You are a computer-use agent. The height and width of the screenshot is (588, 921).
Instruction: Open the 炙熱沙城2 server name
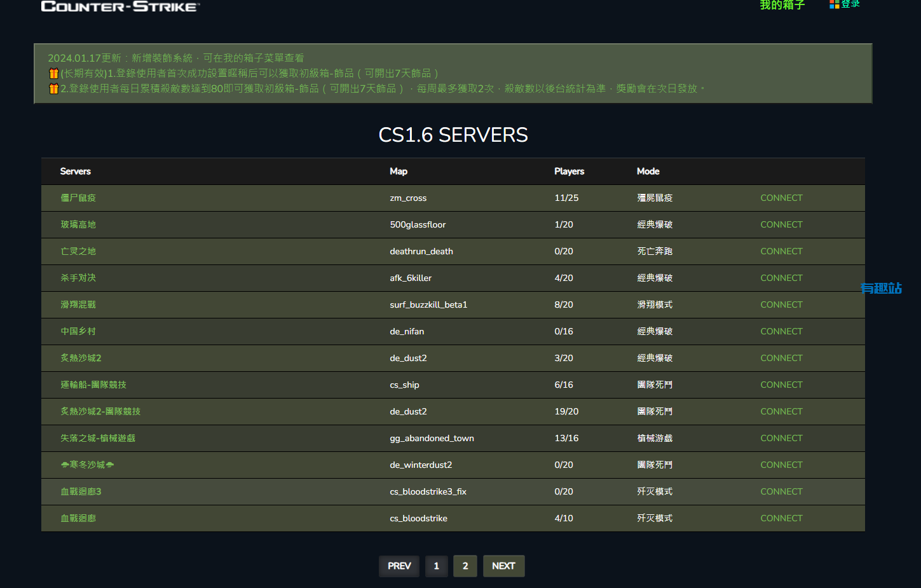[x=81, y=358]
